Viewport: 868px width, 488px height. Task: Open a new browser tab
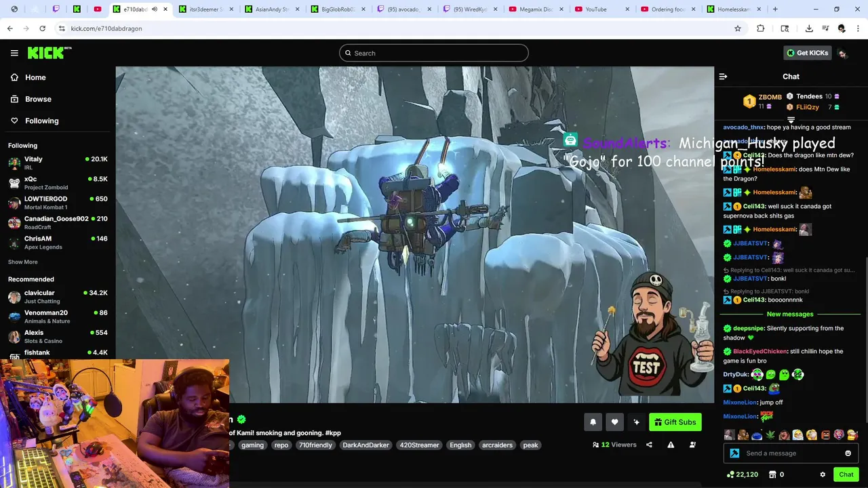(775, 9)
